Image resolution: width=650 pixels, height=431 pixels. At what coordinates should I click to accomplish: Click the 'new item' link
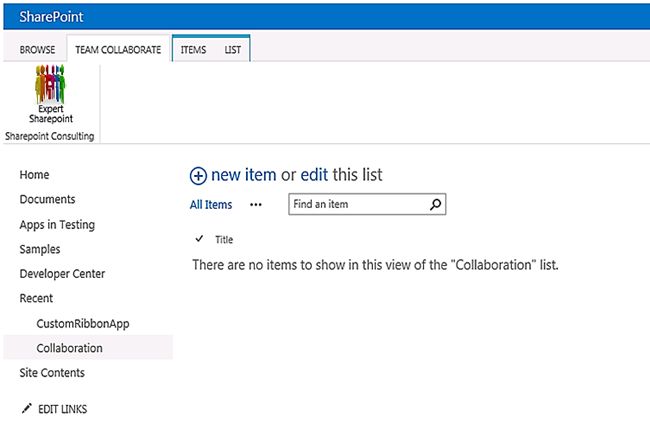coord(244,175)
